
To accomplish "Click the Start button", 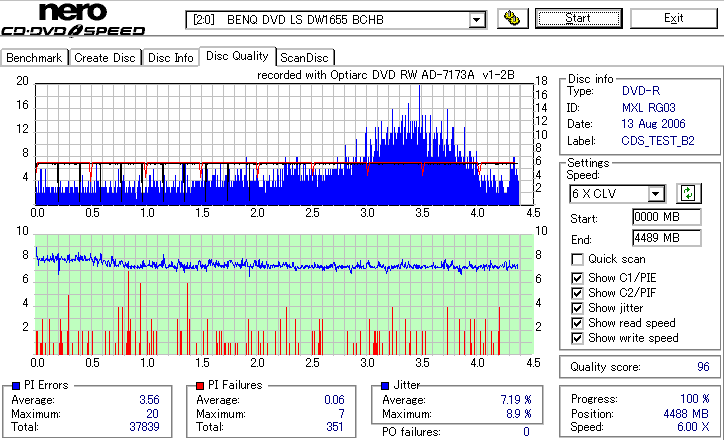I will [579, 18].
